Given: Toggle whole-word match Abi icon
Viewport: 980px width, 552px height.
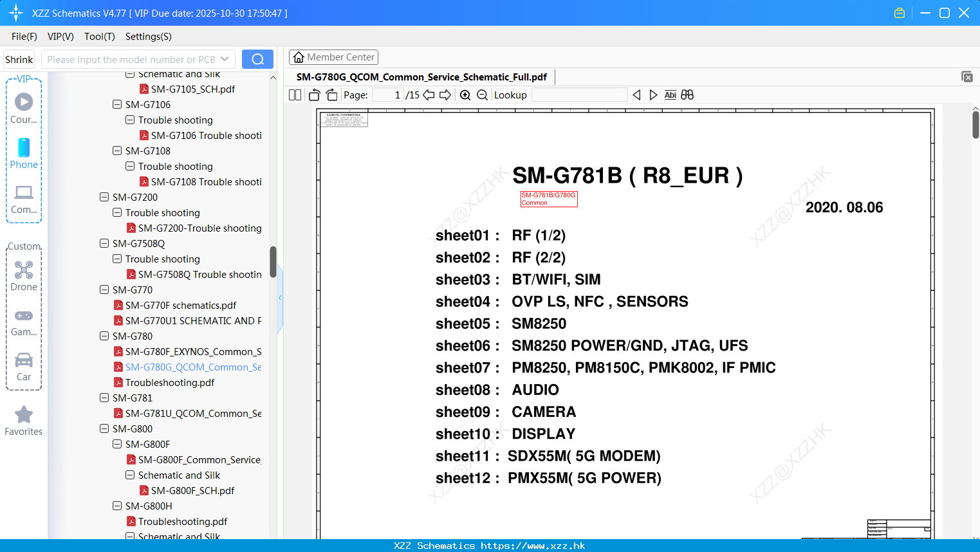Looking at the screenshot, I should (670, 95).
